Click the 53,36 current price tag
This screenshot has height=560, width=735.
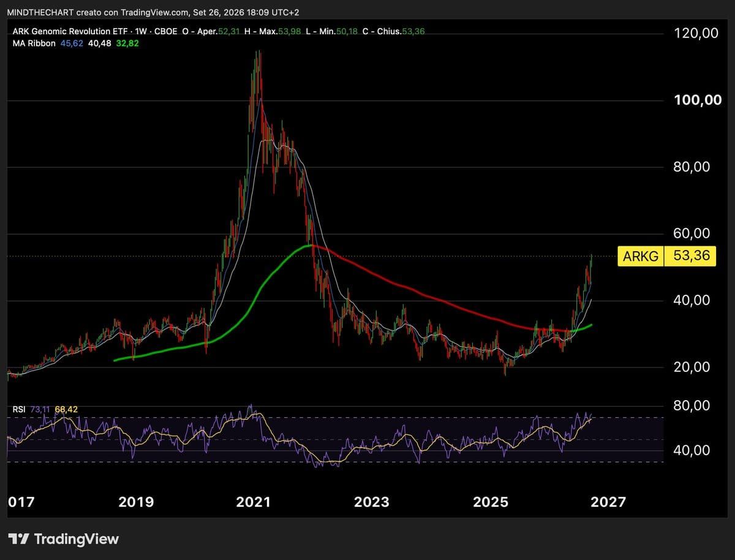(691, 255)
